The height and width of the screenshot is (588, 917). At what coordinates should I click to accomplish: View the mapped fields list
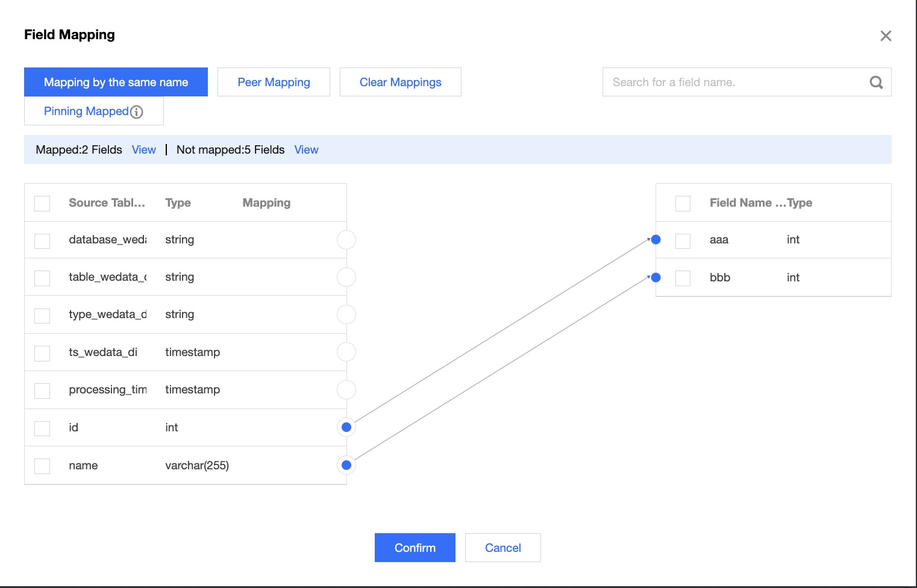click(143, 150)
